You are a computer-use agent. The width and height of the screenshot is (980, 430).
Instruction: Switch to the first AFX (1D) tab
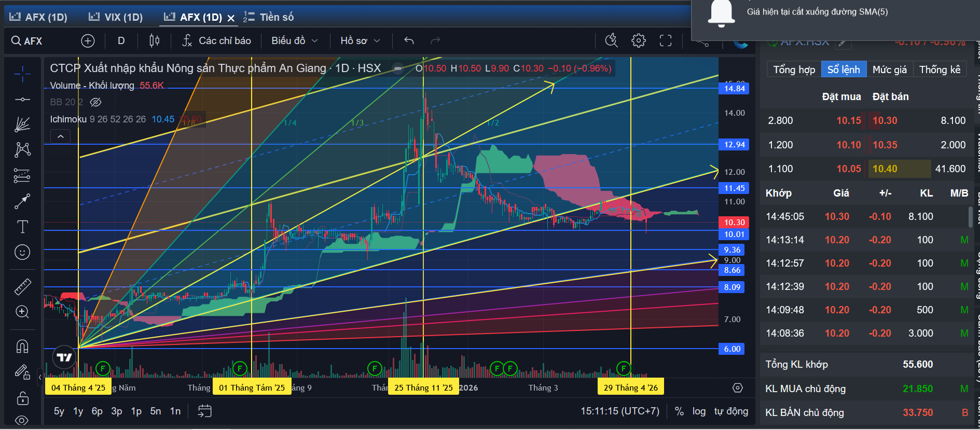[39, 17]
